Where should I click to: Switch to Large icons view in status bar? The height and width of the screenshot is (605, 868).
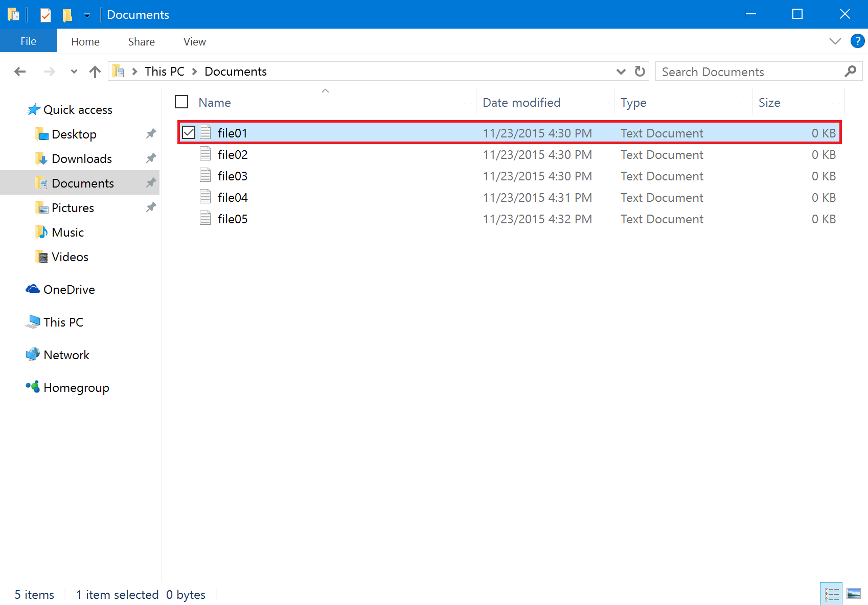854,594
